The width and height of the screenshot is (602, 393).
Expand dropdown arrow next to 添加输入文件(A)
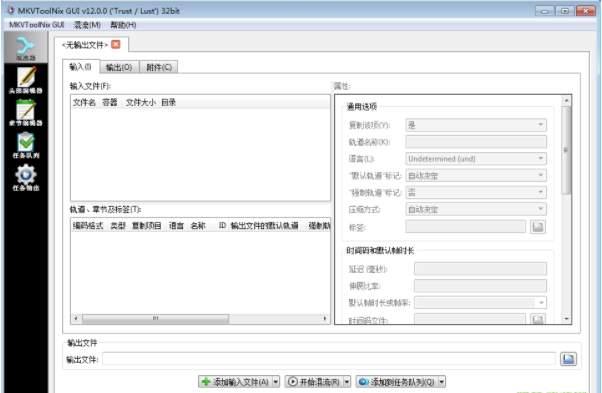276,381
